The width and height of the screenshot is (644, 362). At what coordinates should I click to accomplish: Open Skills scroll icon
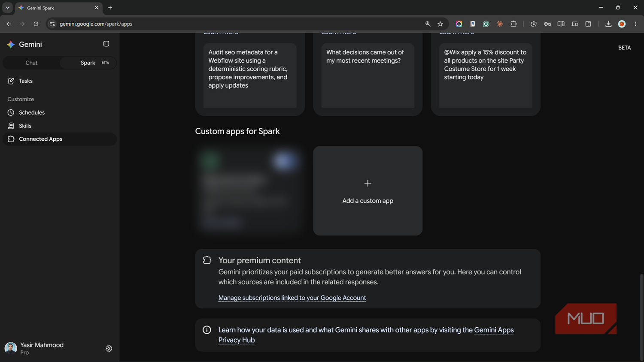[x=11, y=126]
